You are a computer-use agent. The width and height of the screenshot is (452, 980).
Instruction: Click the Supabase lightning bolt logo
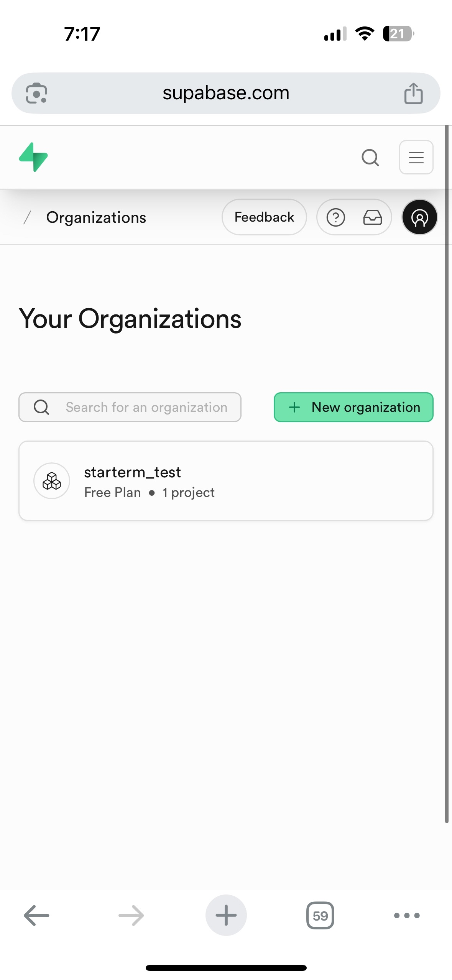coord(33,157)
